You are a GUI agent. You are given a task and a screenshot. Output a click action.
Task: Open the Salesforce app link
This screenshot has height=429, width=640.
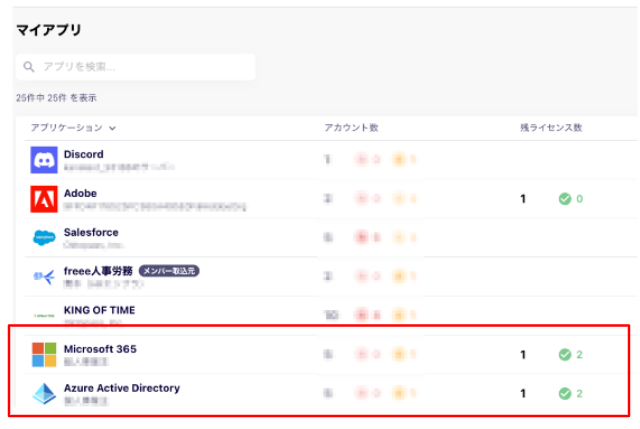point(91,232)
